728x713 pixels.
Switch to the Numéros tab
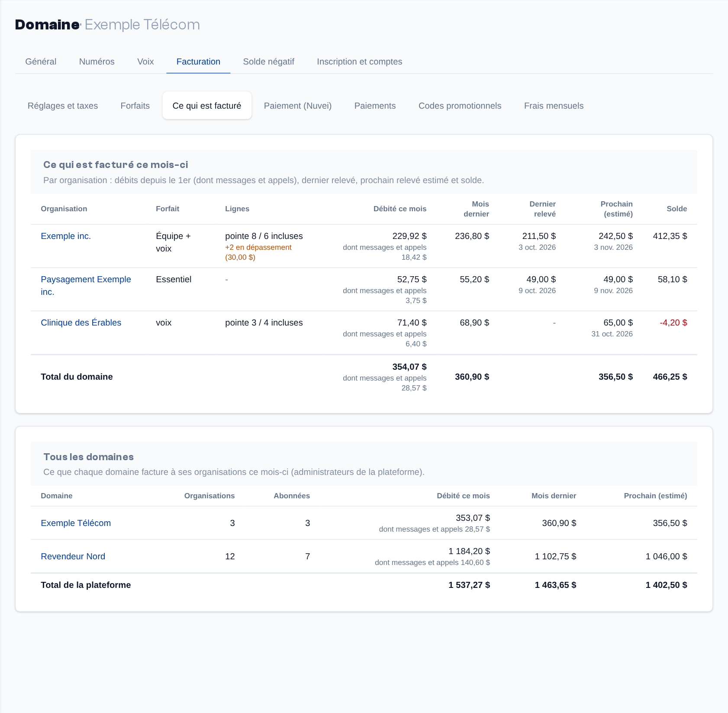(x=97, y=61)
